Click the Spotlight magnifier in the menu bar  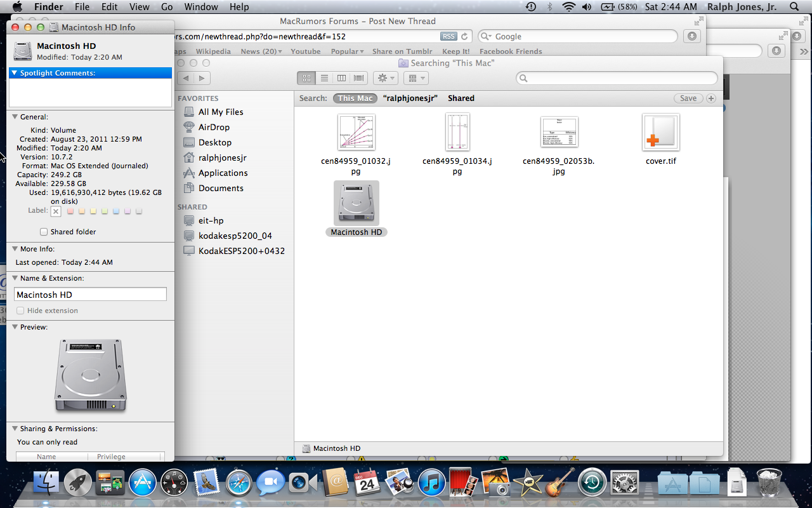(x=794, y=7)
